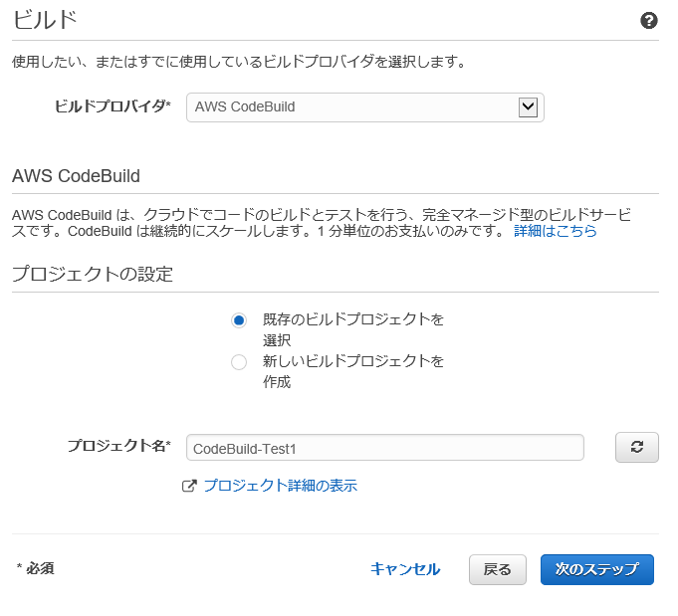Click the 次のステップ button

pyautogui.click(x=596, y=570)
